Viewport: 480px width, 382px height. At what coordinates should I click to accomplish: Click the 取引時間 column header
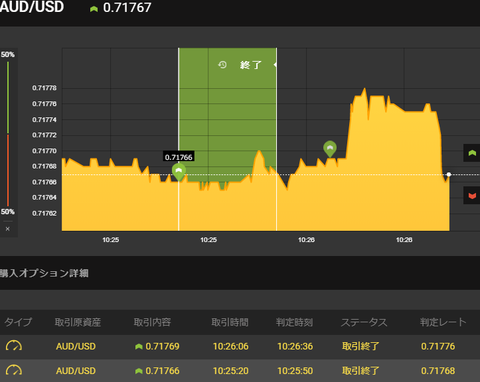230,322
